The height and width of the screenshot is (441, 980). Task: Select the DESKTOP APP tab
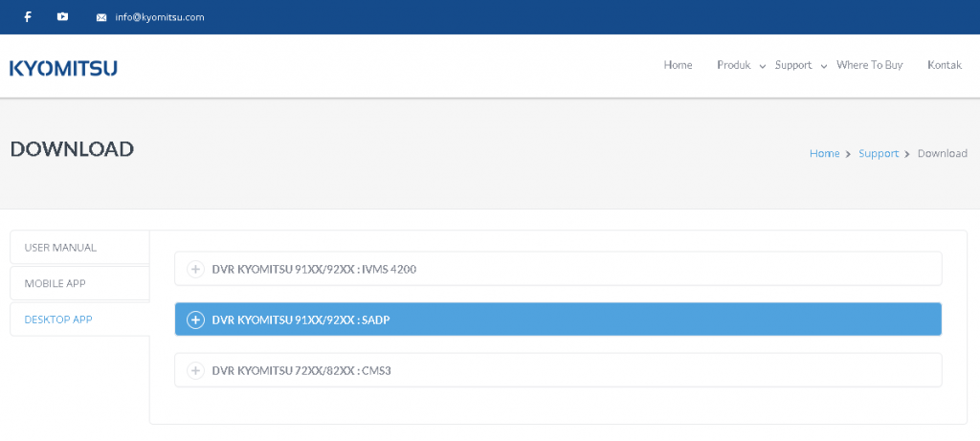(80, 320)
